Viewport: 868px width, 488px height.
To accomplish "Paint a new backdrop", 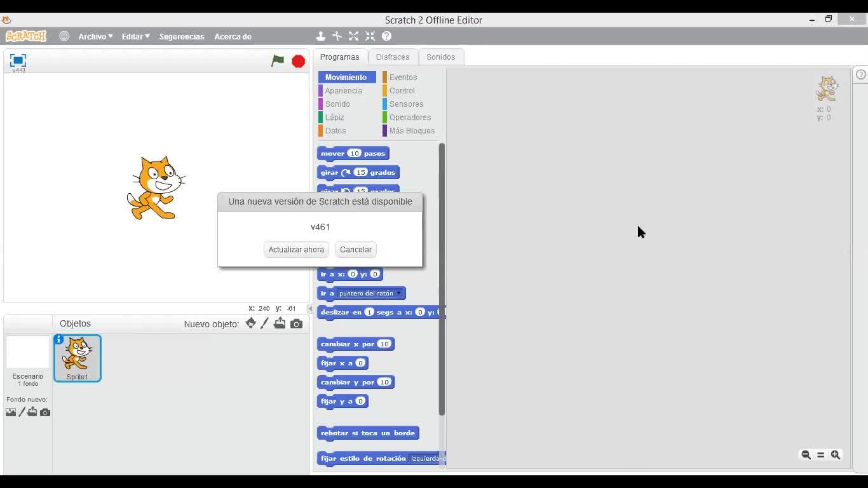I will coord(22,412).
